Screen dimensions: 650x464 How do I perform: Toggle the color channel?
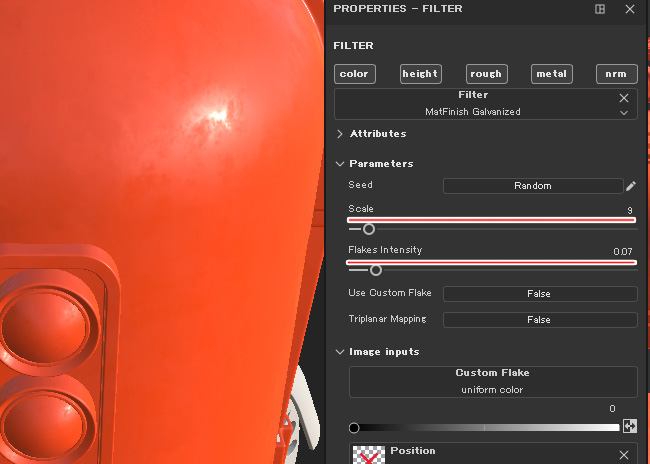(354, 74)
